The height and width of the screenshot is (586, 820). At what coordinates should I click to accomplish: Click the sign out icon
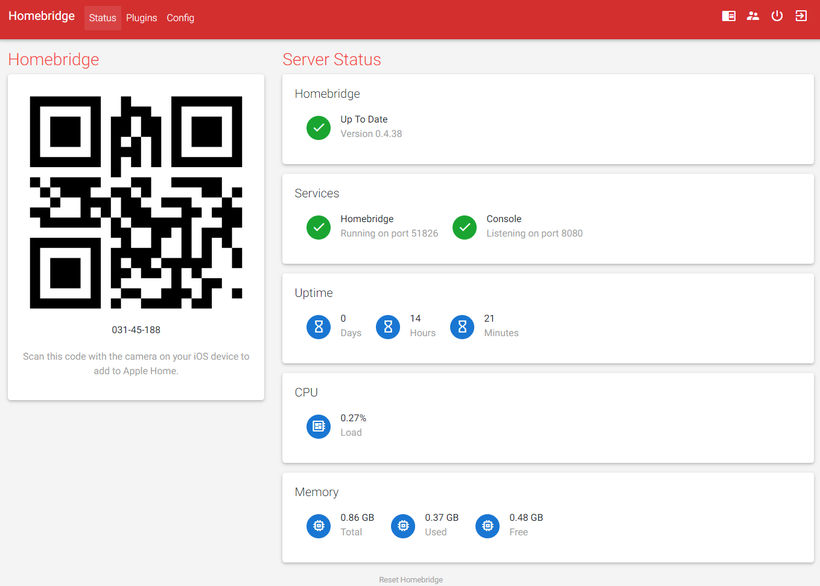click(x=801, y=16)
